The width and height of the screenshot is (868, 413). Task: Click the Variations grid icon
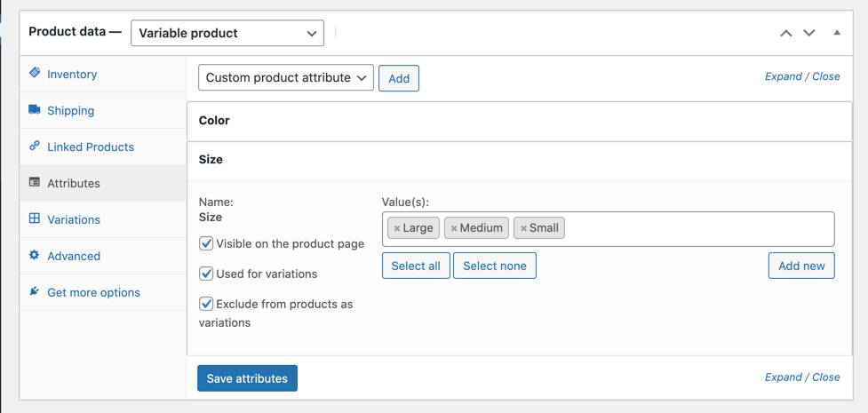click(x=35, y=218)
